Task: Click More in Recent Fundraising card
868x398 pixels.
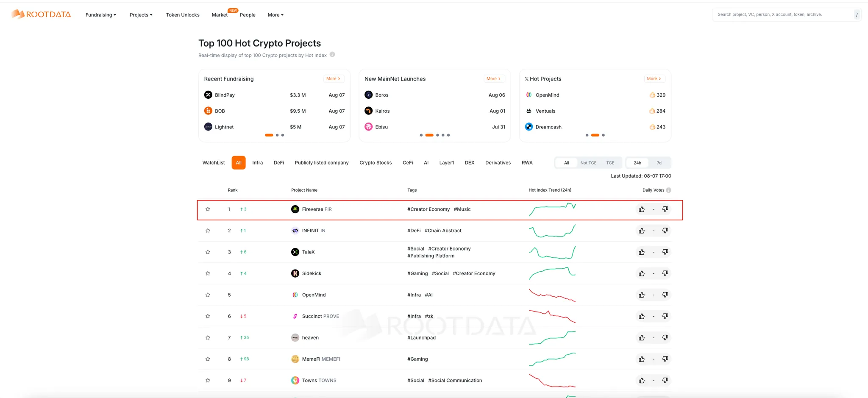Action: coord(333,79)
